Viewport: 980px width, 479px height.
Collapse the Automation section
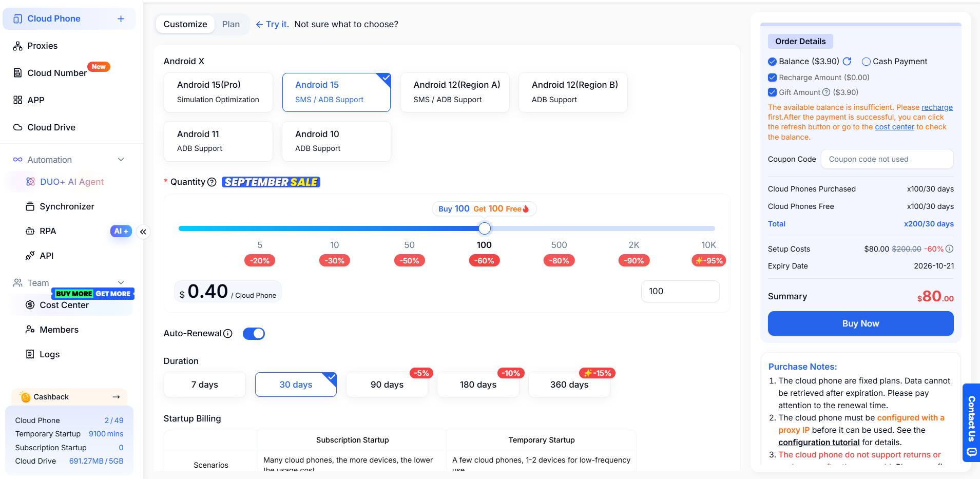121,160
